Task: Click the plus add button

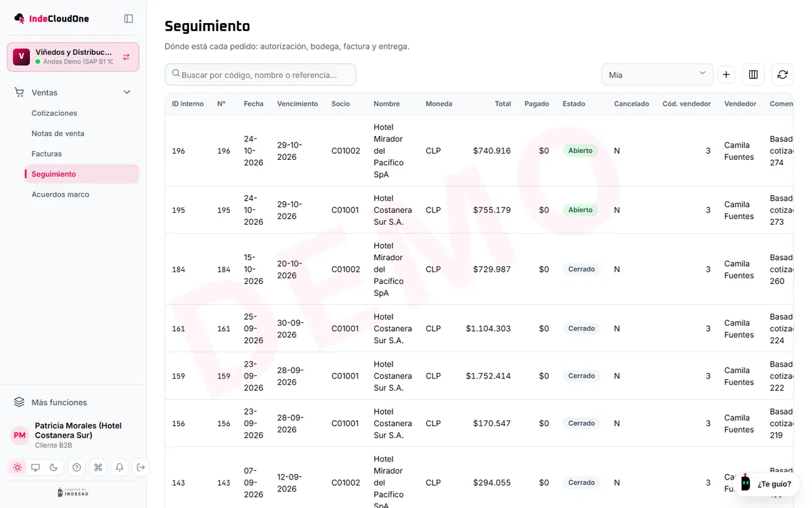Action: [726, 75]
